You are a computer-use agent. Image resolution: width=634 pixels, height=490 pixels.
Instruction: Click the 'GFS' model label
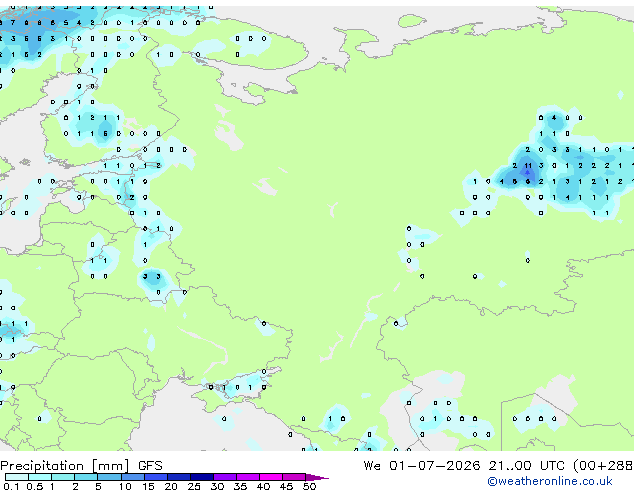click(x=150, y=466)
